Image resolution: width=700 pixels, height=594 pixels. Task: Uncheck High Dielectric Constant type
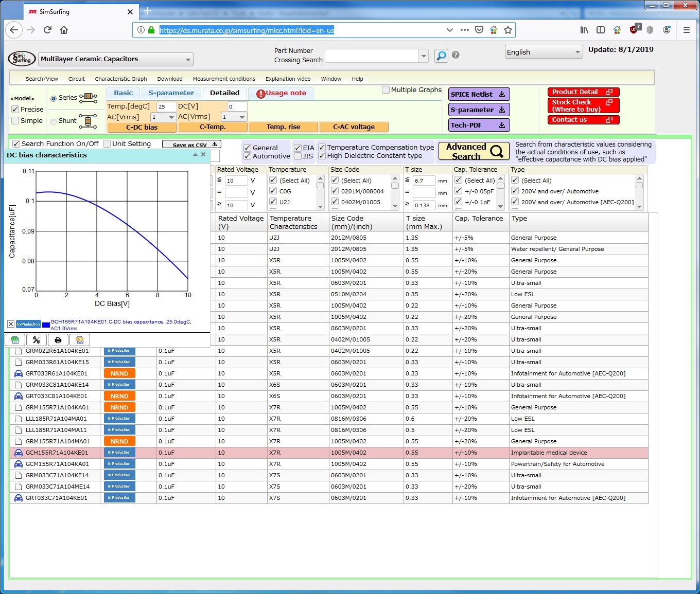click(322, 155)
